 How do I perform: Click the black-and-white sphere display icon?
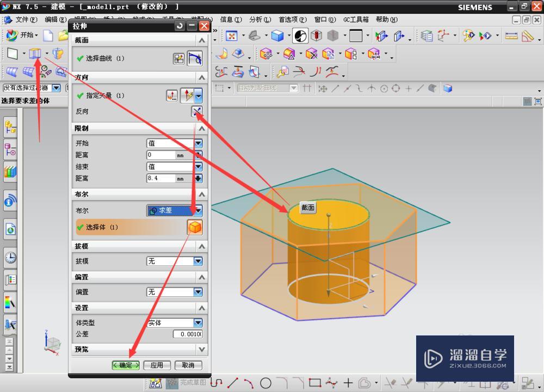pos(300,36)
